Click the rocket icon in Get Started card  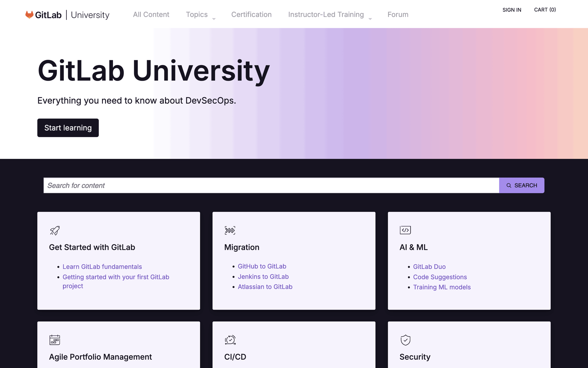click(x=55, y=230)
